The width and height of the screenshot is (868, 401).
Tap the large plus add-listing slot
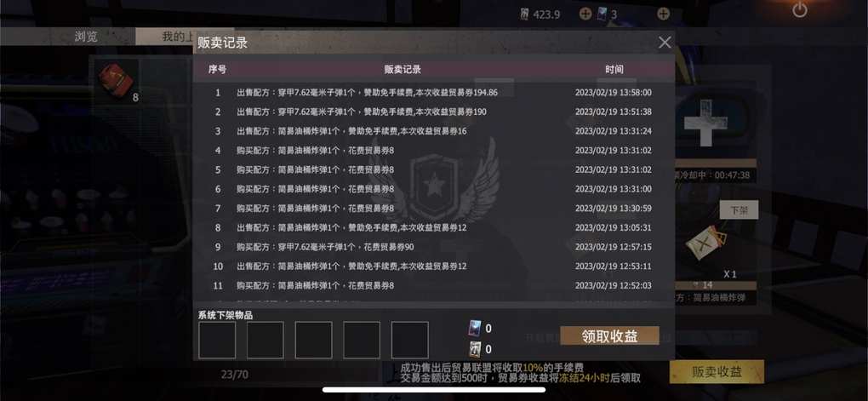pos(705,123)
